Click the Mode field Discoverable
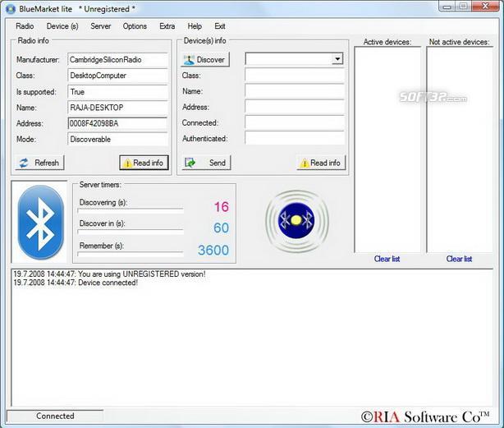Screen dimensions: 504x428 tap(117, 139)
